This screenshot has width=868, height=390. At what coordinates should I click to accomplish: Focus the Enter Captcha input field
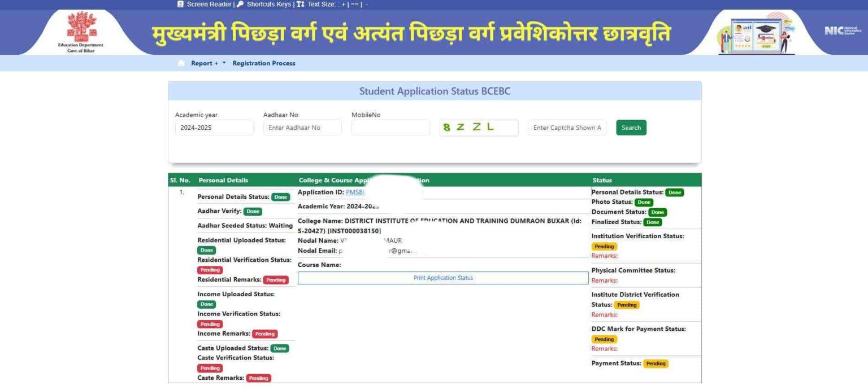(567, 128)
